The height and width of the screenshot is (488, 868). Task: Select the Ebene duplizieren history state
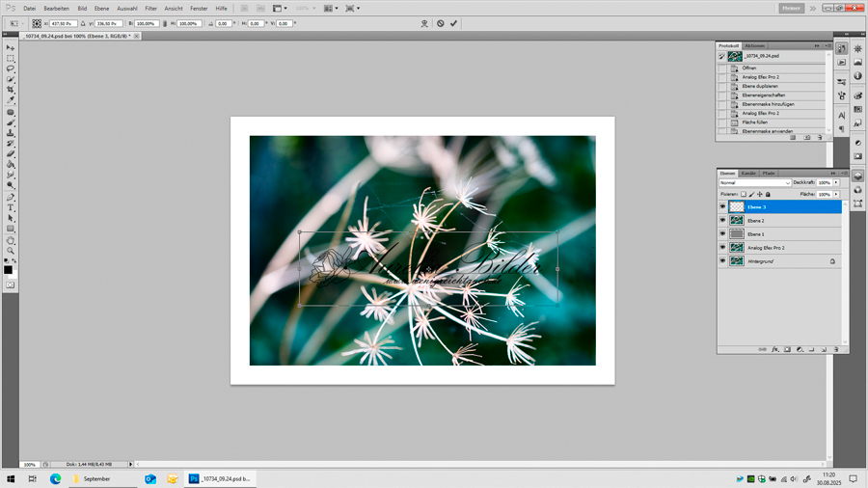coord(761,86)
